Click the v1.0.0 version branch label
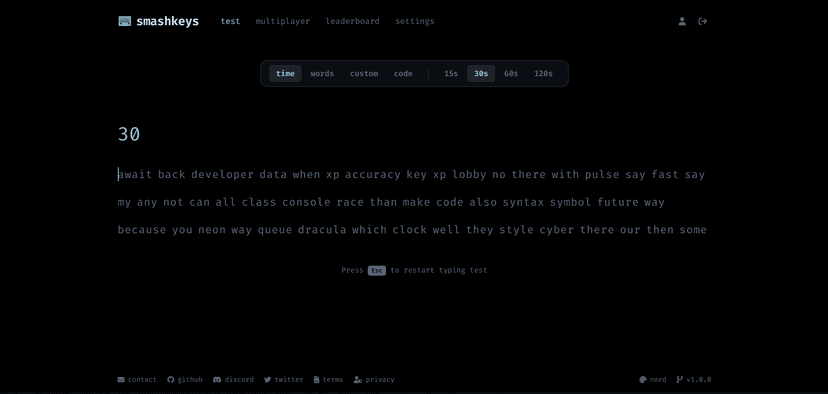Viewport: 828px width, 394px height. [x=694, y=379]
